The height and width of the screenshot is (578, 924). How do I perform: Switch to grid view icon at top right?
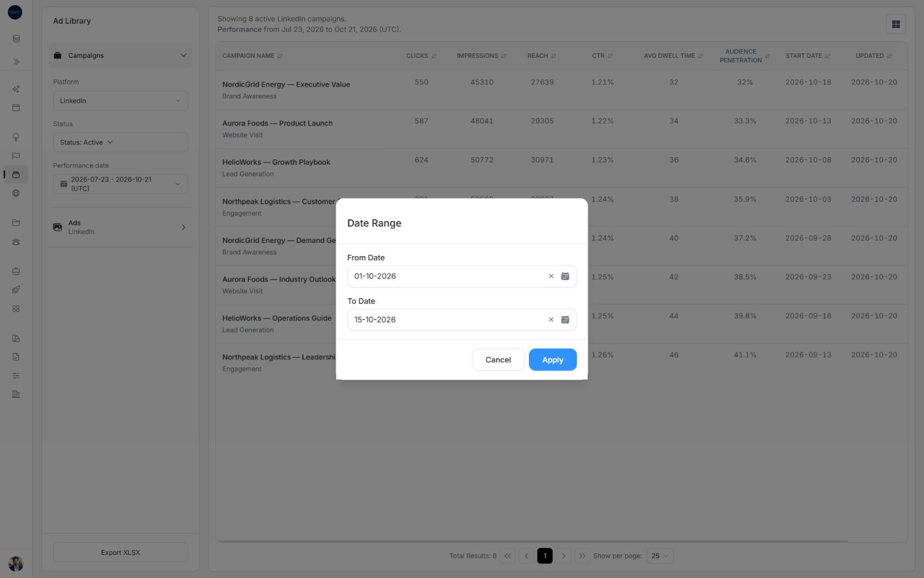pyautogui.click(x=896, y=24)
